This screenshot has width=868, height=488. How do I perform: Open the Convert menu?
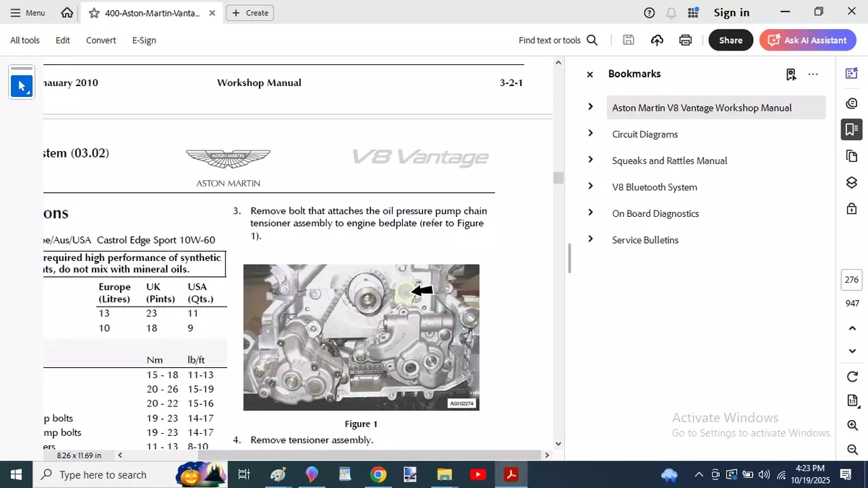pos(101,40)
